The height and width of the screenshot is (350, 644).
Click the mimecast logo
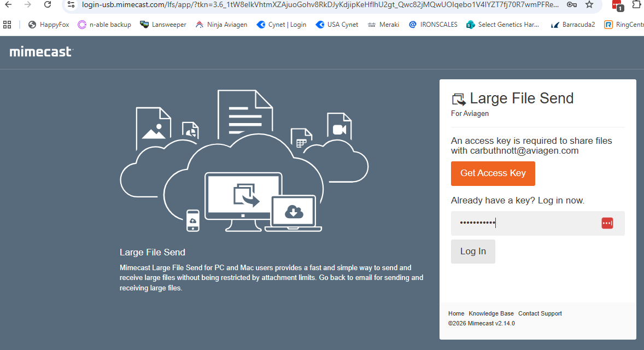pos(41,52)
